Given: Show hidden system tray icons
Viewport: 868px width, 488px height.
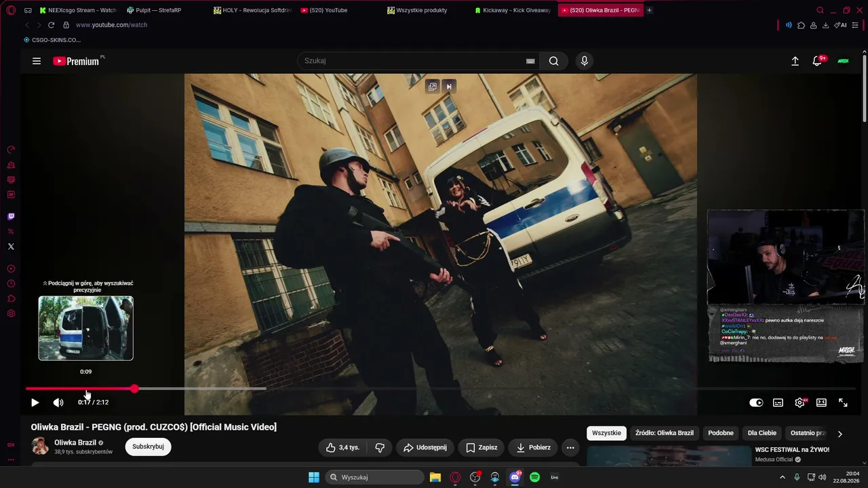Looking at the screenshot, I should [x=783, y=477].
